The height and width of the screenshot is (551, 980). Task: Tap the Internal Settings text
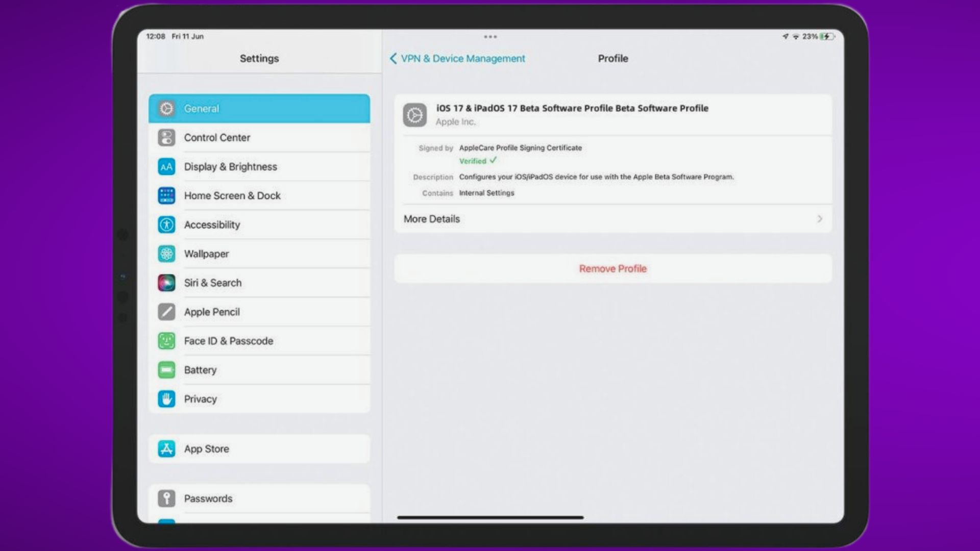(486, 193)
